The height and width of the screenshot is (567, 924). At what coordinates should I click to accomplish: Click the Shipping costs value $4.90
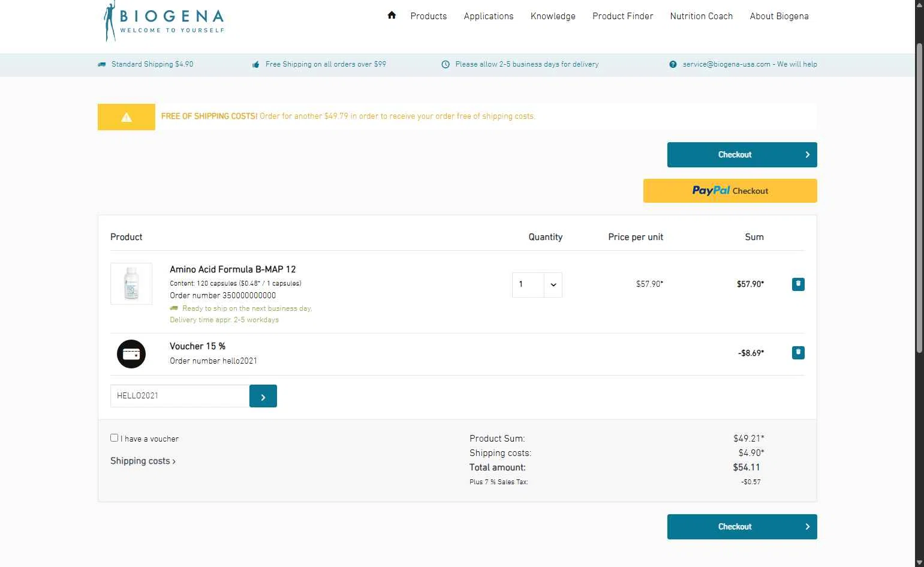[x=751, y=453]
